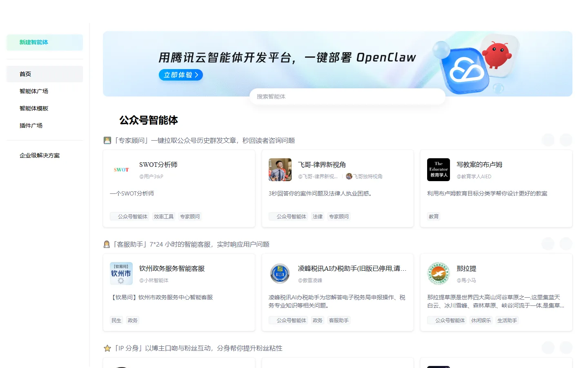This screenshot has width=588, height=368.
Task: Open the 凌峰税讯AI办税助手 card title
Action: [x=352, y=269]
